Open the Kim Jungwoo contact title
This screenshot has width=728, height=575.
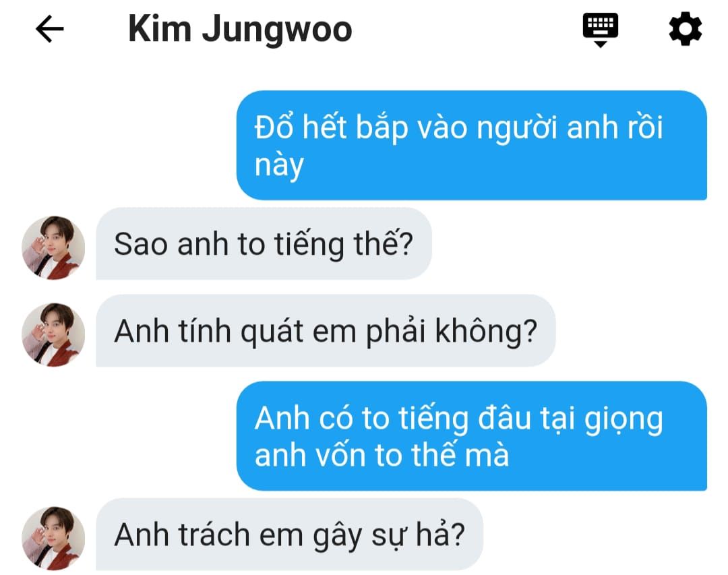(239, 29)
